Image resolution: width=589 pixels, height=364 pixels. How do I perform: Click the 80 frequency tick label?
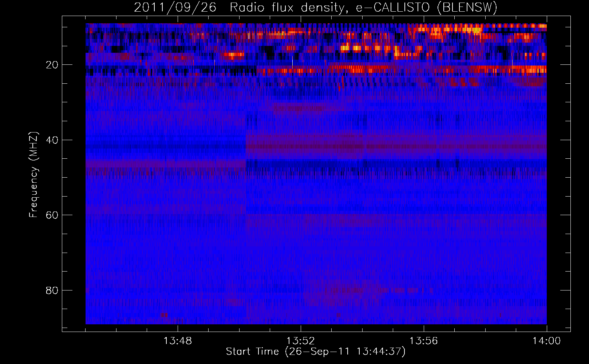[52, 290]
